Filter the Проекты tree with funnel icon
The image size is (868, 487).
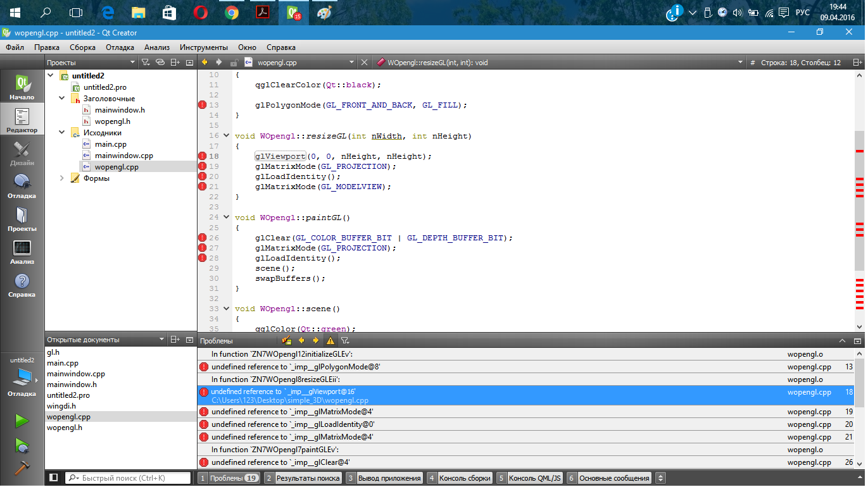tap(145, 63)
